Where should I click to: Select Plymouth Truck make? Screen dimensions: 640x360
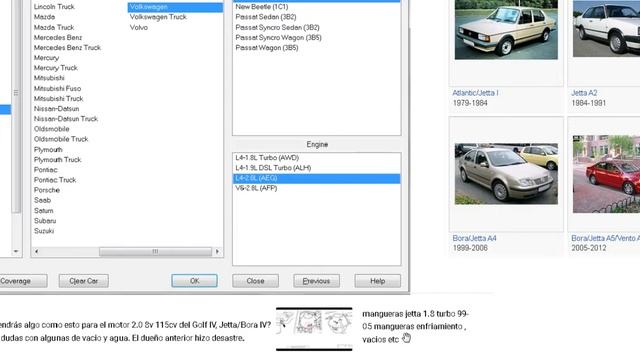(x=58, y=160)
